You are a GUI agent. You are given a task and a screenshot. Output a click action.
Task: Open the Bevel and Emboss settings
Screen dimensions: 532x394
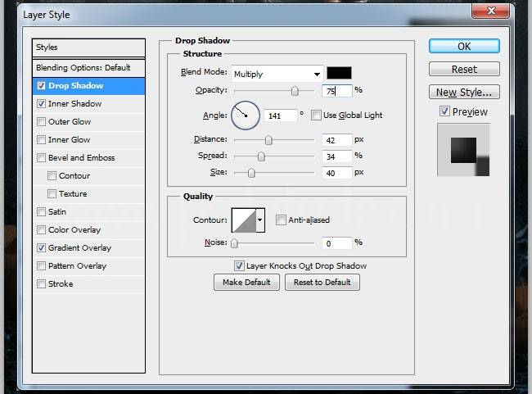[81, 157]
